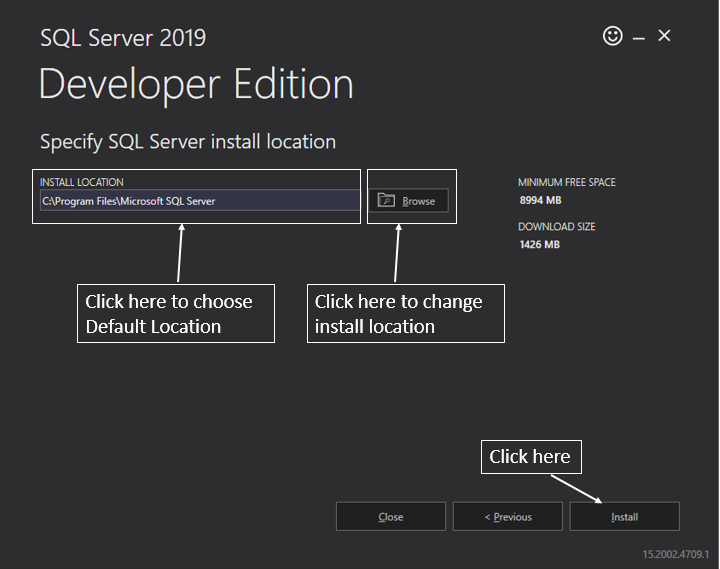The image size is (720, 569).
Task: Open the Browse folder dialog
Action: click(408, 201)
